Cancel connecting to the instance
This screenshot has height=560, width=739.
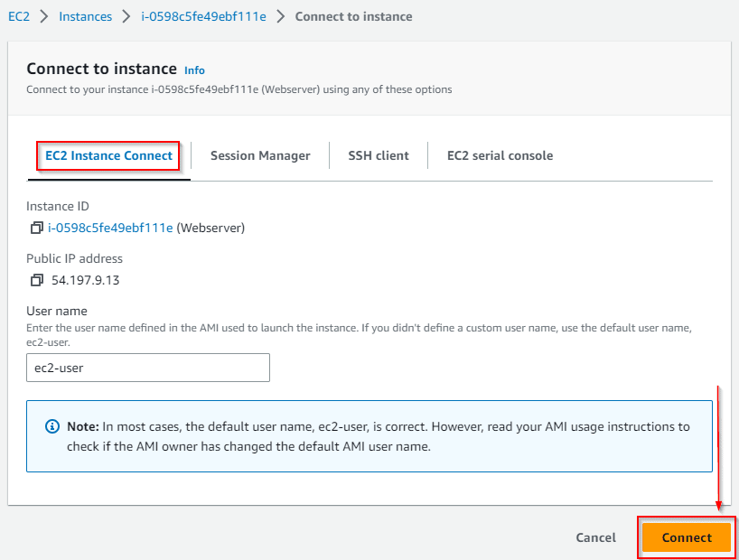[x=595, y=537]
